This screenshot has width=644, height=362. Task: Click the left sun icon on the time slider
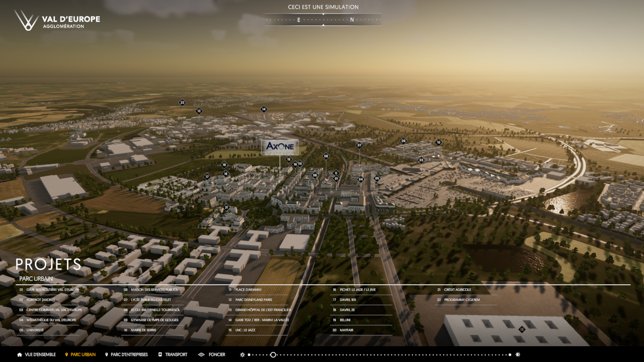click(x=243, y=355)
